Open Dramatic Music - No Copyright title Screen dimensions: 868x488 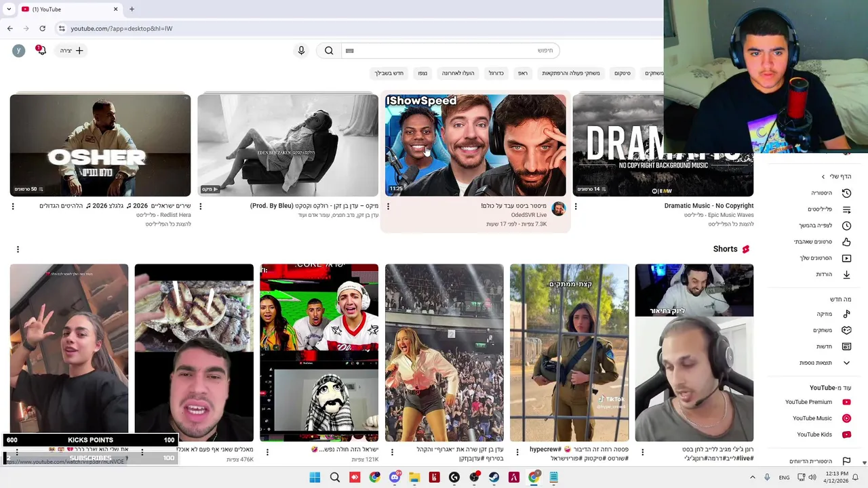[709, 206]
